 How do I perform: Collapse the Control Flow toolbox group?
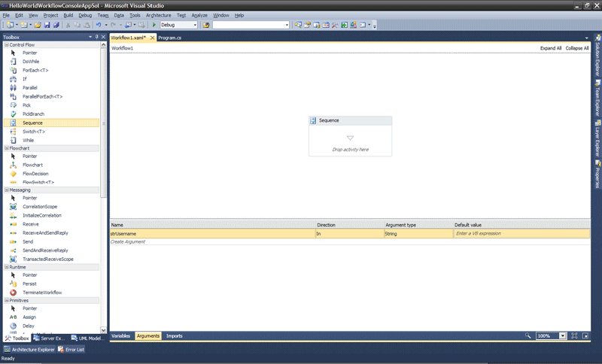(x=7, y=45)
